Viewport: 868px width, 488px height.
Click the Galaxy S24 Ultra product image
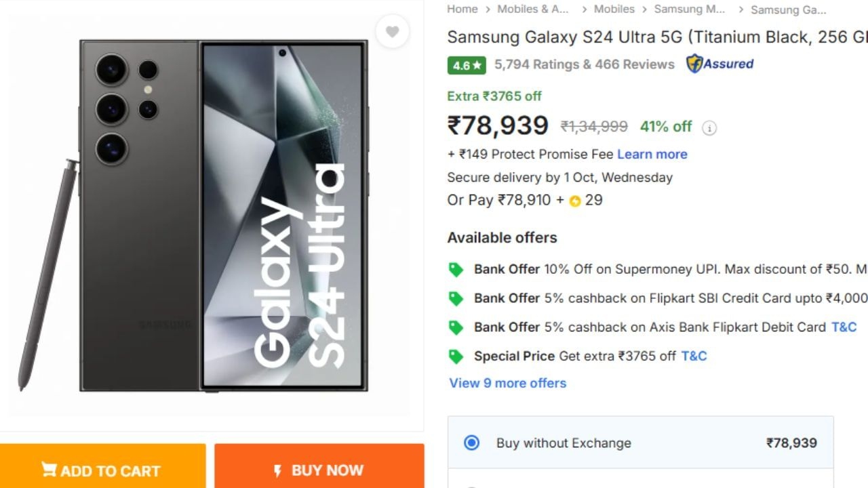tap(224, 217)
